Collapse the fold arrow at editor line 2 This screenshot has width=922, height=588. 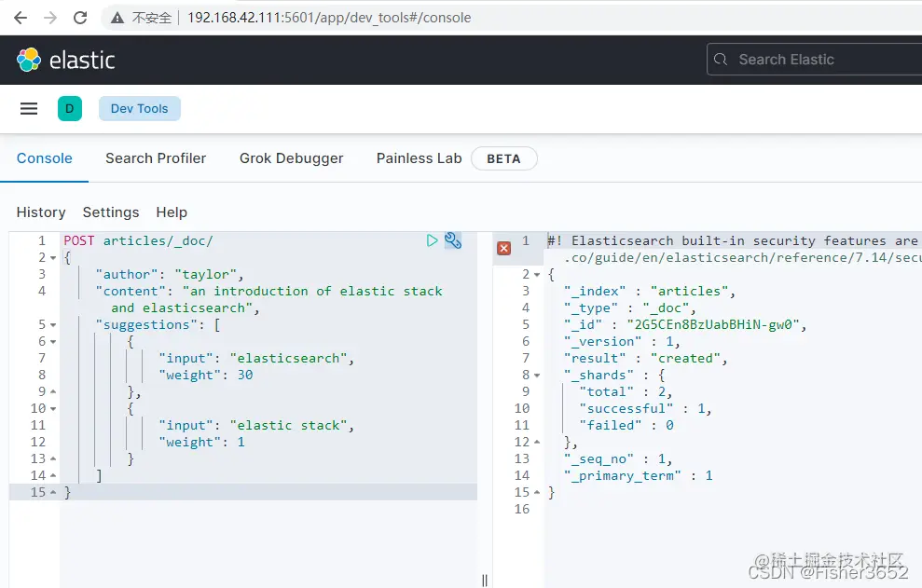[53, 258]
